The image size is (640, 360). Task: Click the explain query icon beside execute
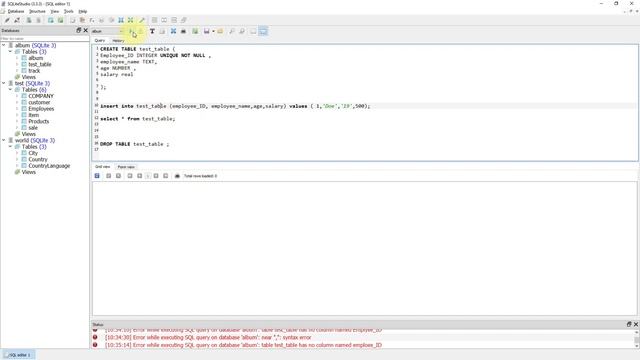coord(141,31)
